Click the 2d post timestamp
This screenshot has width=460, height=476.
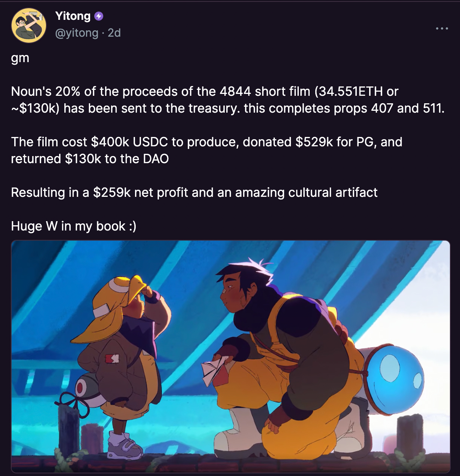(114, 33)
